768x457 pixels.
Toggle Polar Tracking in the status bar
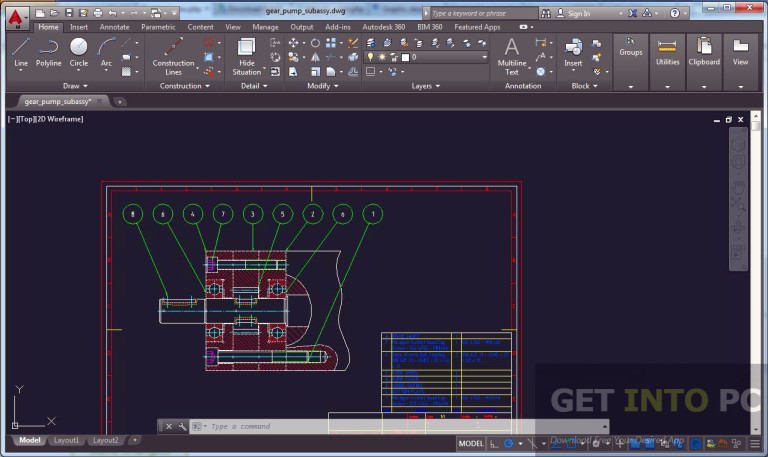[509, 444]
